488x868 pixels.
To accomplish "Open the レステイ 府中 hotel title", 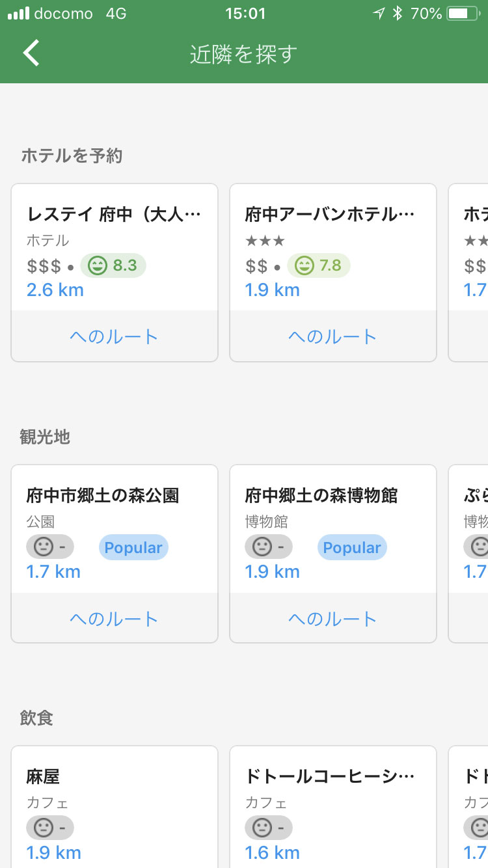I will pos(114,214).
